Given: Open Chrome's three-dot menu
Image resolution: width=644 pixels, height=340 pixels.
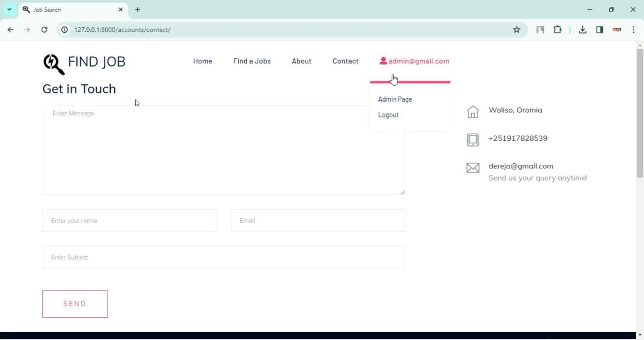Looking at the screenshot, I should (x=634, y=30).
